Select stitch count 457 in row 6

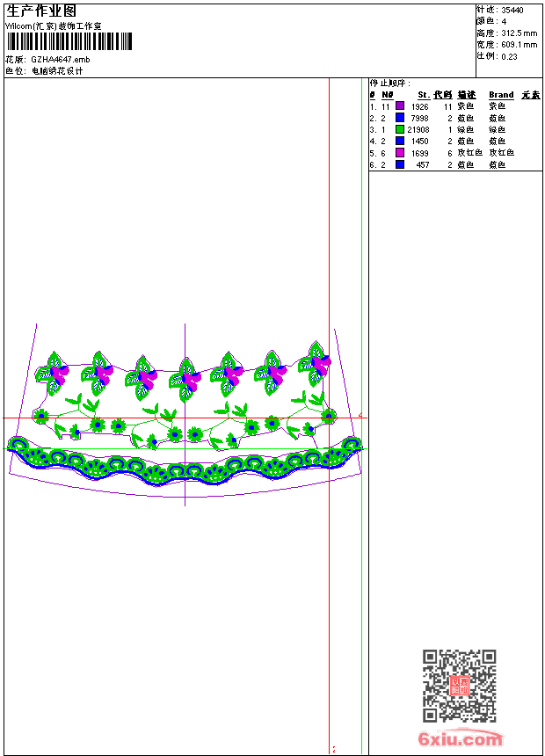[x=423, y=165]
